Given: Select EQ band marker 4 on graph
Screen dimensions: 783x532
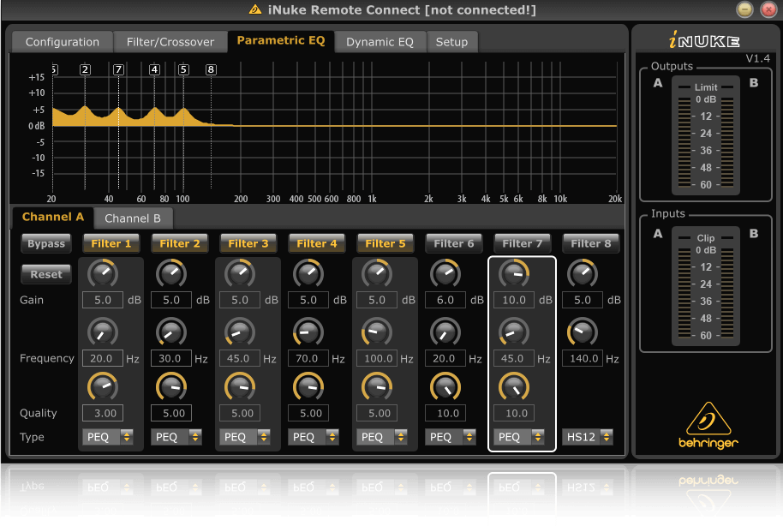Looking at the screenshot, I should (154, 69).
